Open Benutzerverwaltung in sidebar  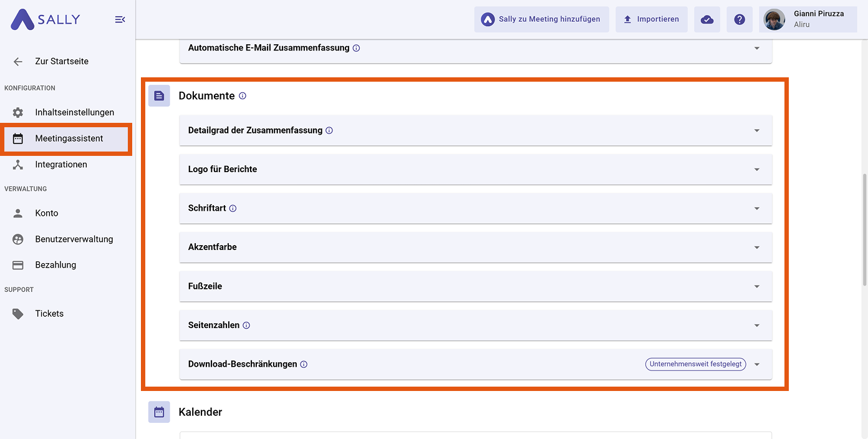pos(74,239)
